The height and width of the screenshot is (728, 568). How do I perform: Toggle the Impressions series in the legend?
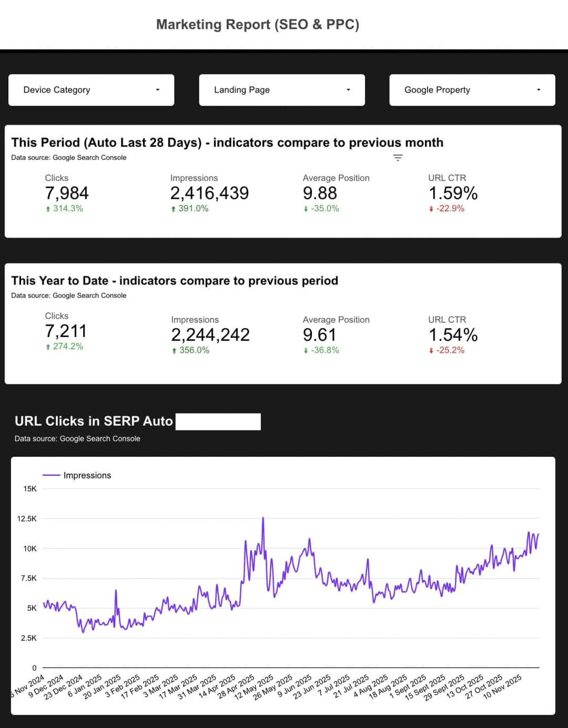(87, 475)
